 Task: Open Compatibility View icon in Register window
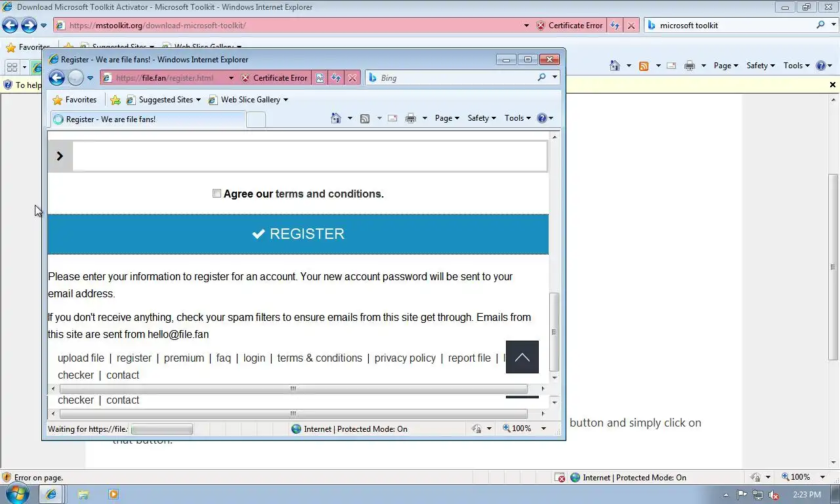click(x=320, y=77)
